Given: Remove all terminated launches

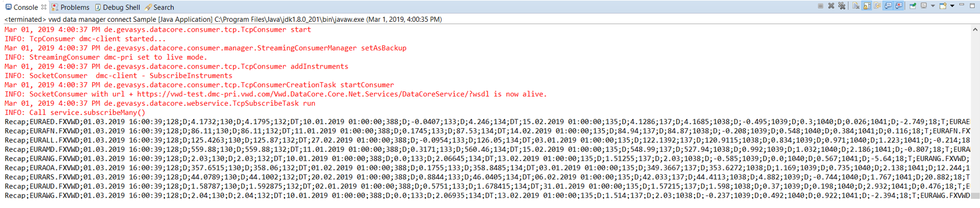Looking at the screenshot, I should point(841,6).
